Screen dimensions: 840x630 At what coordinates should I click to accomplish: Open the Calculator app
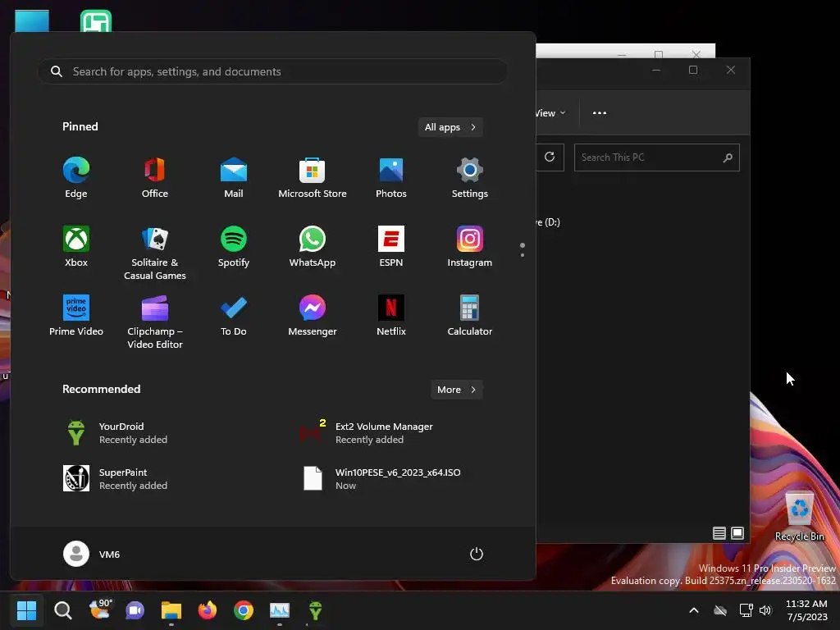(x=470, y=316)
